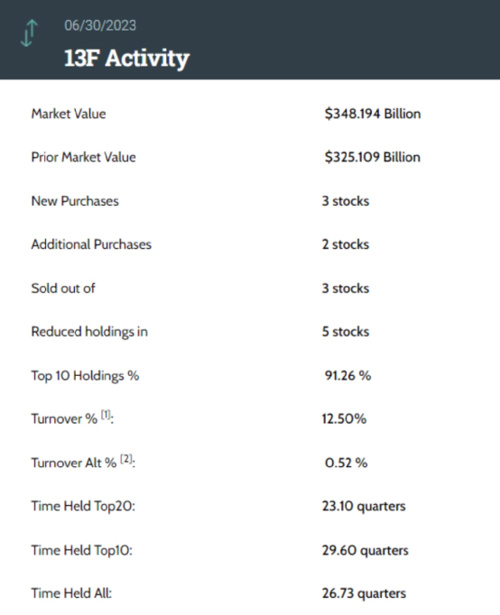Image resolution: width=500 pixels, height=615 pixels.
Task: Select the 0.52 % turnover alt value
Action: click(x=346, y=463)
